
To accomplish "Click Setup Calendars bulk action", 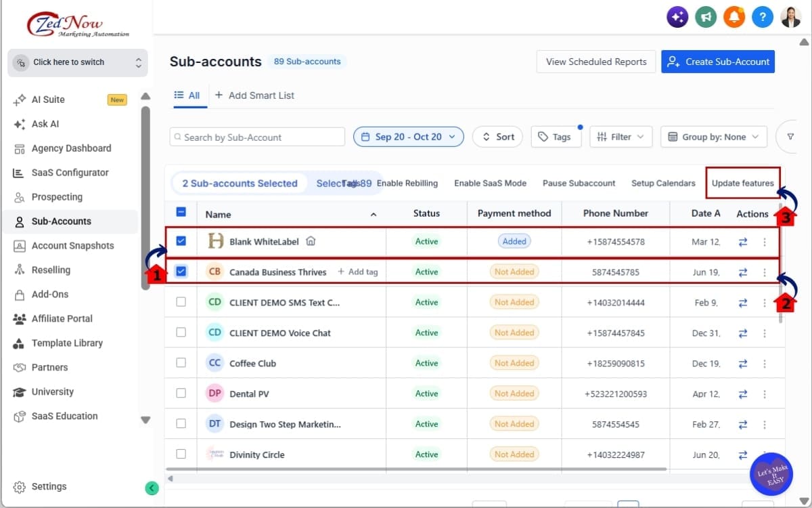I will [x=663, y=183].
